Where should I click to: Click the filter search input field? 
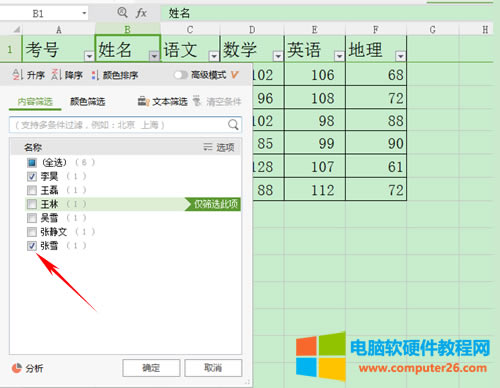click(x=125, y=125)
